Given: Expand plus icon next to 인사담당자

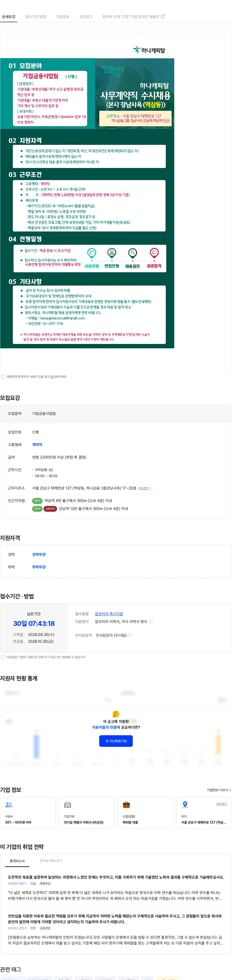Looking at the screenshot, I should click(x=130, y=635).
